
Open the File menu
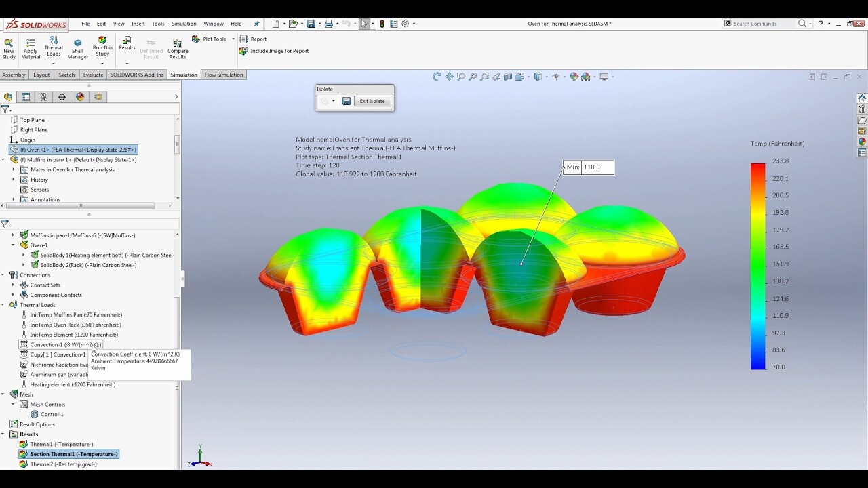click(x=85, y=24)
